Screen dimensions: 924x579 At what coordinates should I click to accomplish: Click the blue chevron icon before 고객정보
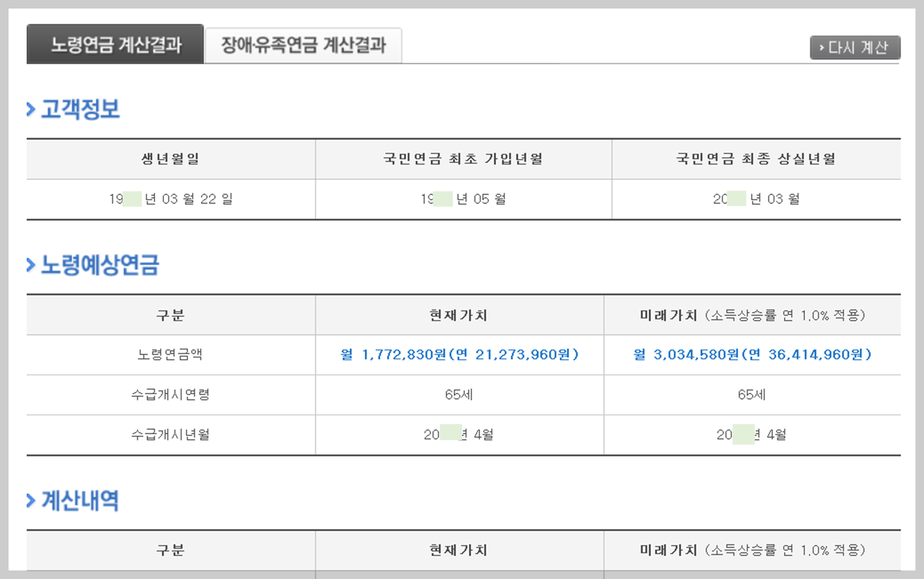[29, 109]
